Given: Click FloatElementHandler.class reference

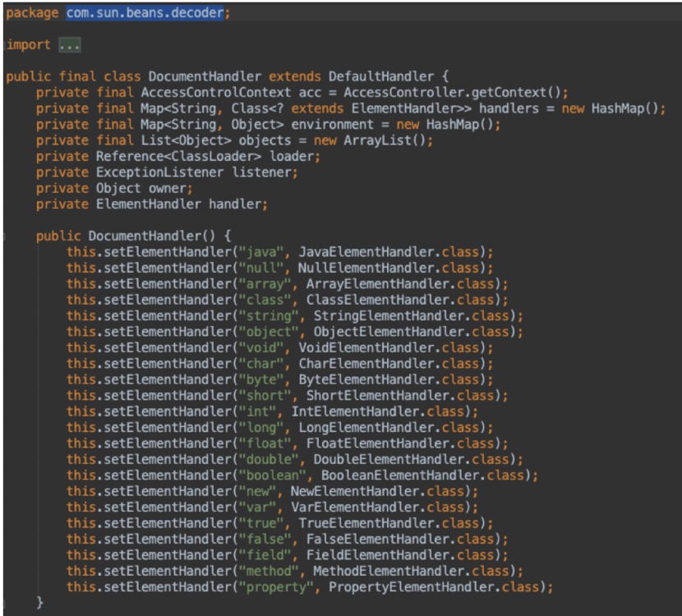Looking at the screenshot, I should click(x=400, y=444).
